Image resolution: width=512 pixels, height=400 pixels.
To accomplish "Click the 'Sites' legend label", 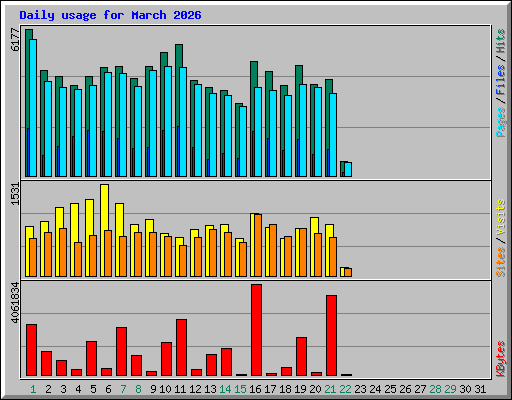I will pos(501,262).
